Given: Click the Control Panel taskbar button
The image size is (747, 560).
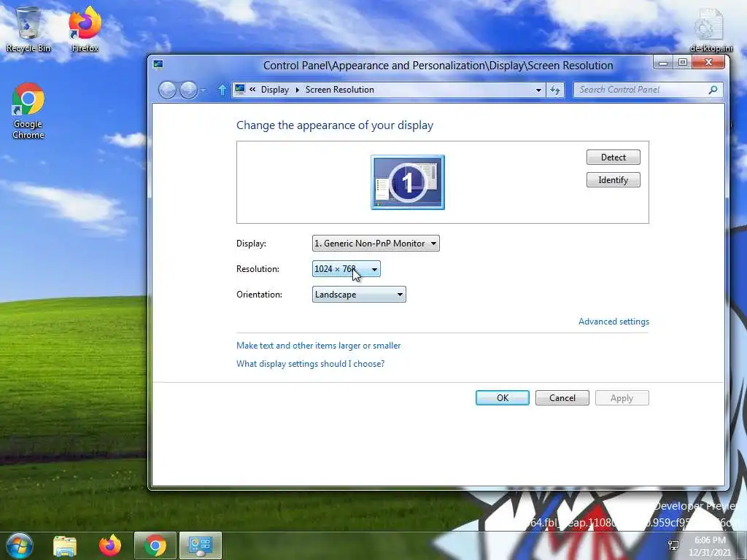Looking at the screenshot, I should [x=201, y=545].
